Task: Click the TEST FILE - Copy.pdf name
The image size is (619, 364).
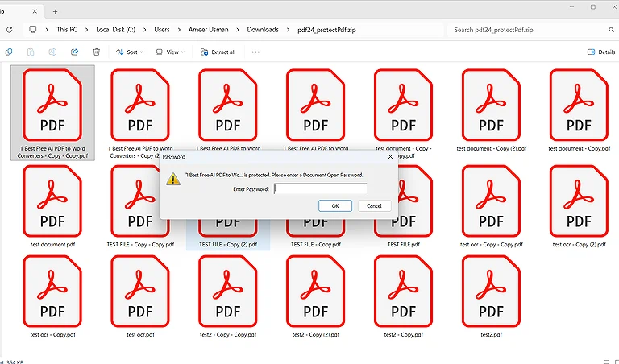Action: tap(316, 245)
